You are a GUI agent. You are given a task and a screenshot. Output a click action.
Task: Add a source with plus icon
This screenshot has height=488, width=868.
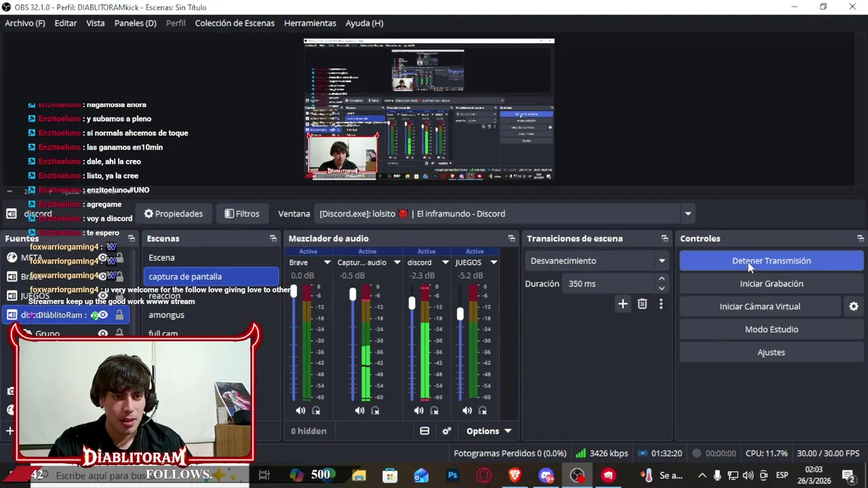click(10, 430)
